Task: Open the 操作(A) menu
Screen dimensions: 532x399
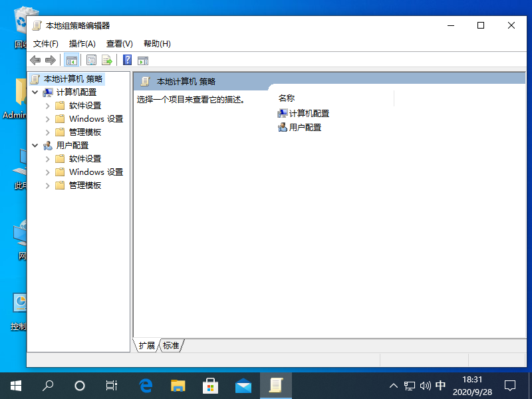Action: [x=81, y=43]
